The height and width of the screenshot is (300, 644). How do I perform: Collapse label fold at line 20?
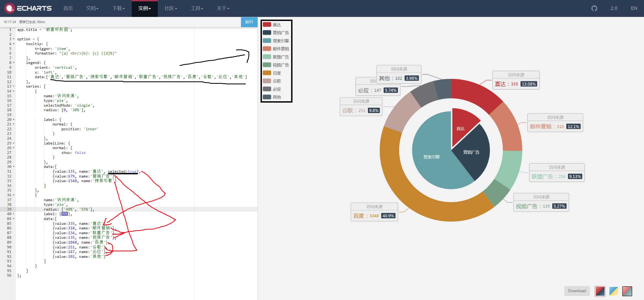pos(14,120)
